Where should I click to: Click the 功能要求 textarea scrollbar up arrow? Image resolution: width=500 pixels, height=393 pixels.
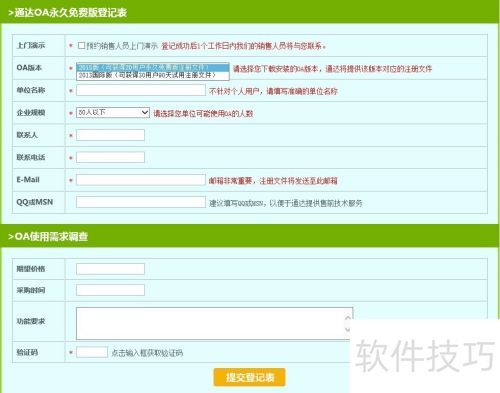pyautogui.click(x=348, y=318)
